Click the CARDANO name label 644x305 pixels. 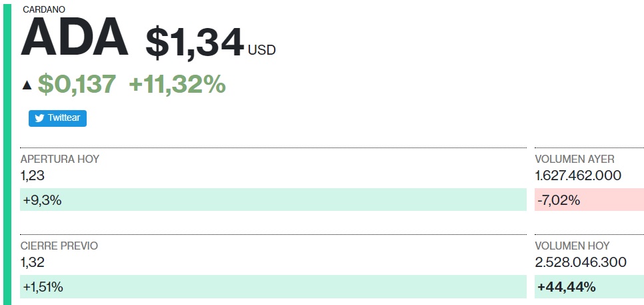pyautogui.click(x=44, y=9)
